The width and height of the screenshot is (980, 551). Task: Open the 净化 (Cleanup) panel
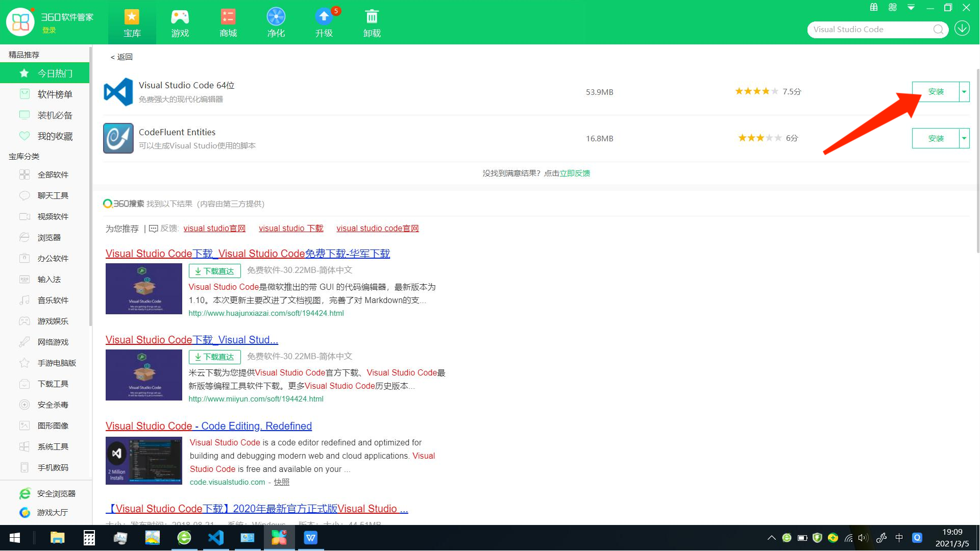tap(276, 22)
